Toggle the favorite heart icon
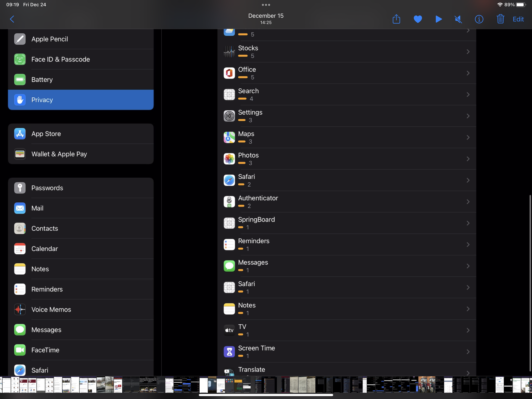532x399 pixels. point(417,19)
